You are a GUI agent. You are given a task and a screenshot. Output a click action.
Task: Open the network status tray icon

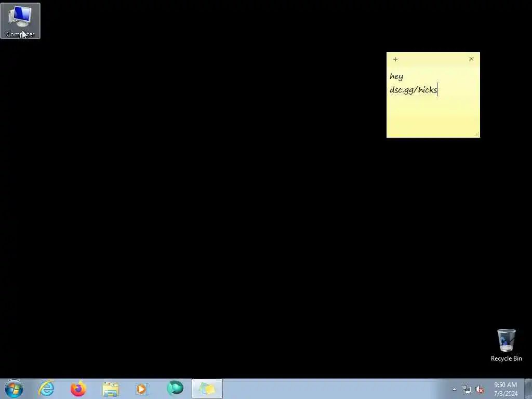(467, 390)
